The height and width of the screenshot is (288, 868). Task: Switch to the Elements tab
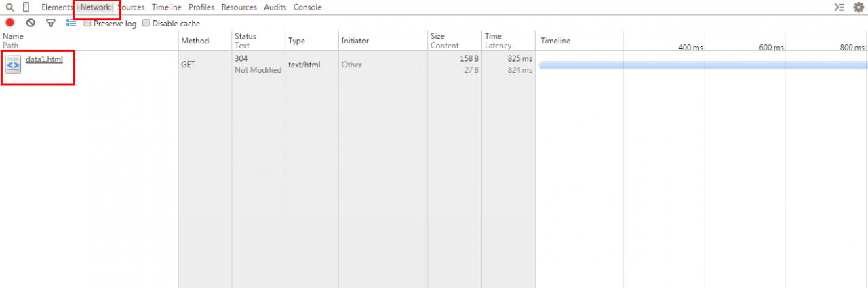pos(57,7)
